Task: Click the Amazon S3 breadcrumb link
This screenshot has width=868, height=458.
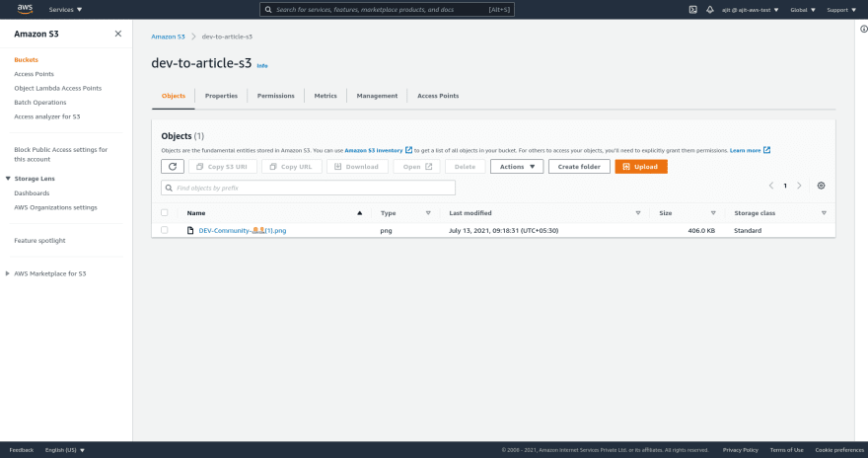Action: (168, 37)
